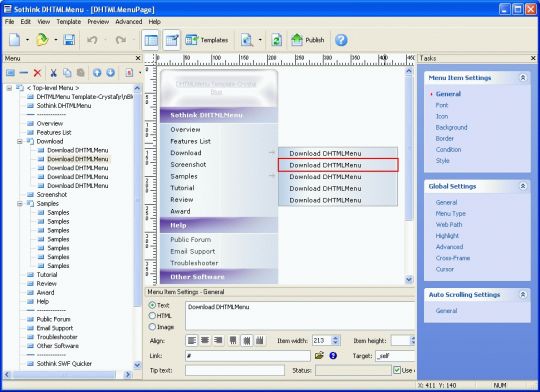Align text left
The image size is (540, 392).
pyautogui.click(x=192, y=341)
